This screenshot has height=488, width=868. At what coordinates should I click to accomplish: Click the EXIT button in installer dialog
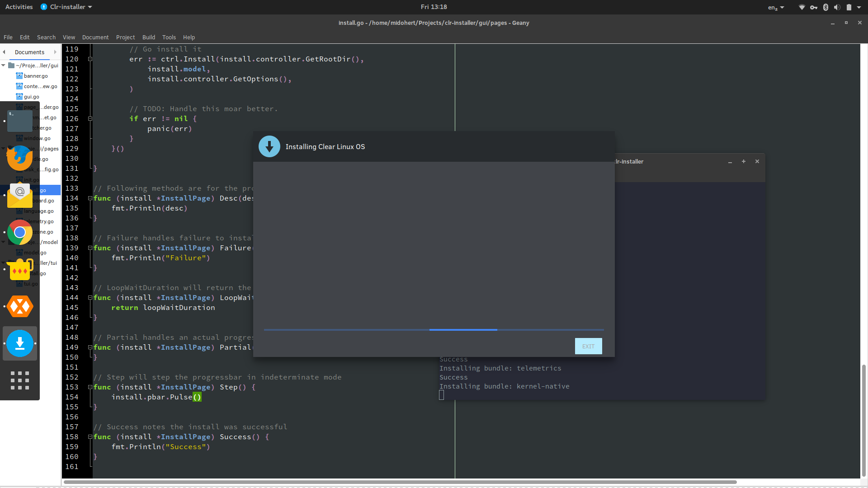click(x=588, y=347)
